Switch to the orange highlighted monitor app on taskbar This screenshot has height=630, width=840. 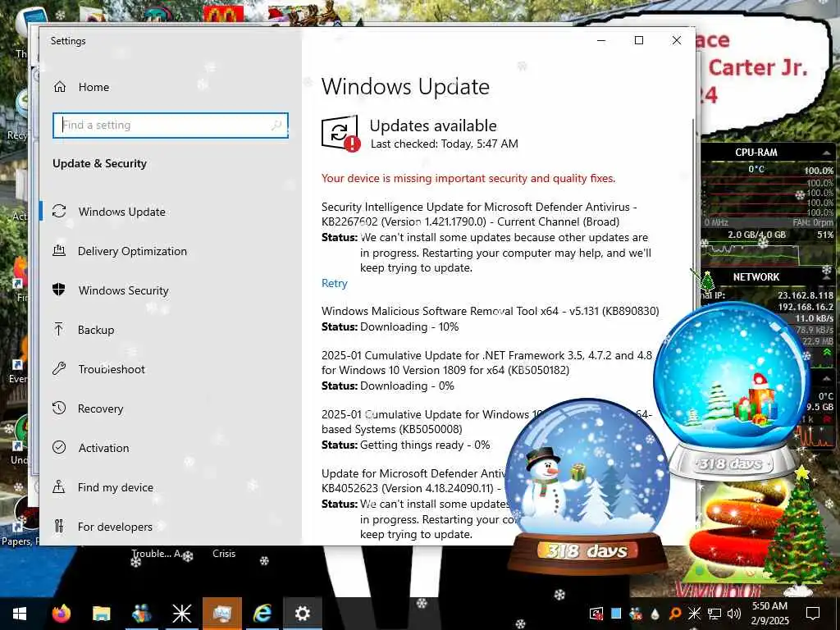coord(221,614)
